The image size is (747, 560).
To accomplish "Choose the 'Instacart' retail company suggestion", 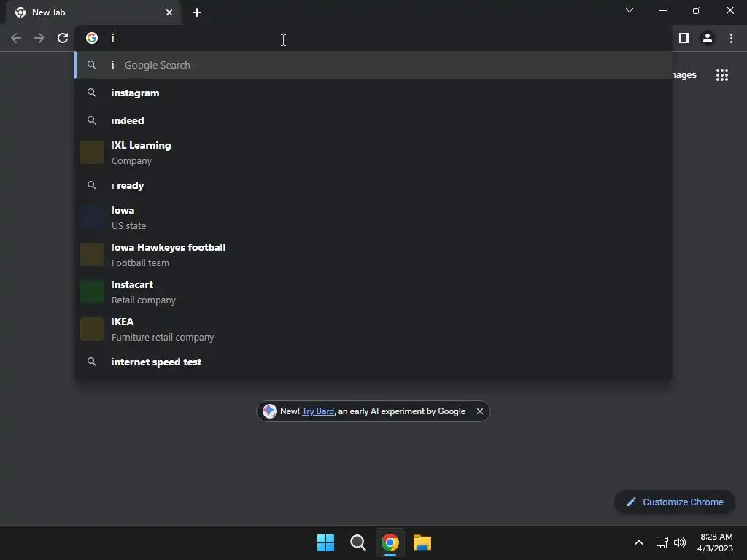I will pos(373,292).
